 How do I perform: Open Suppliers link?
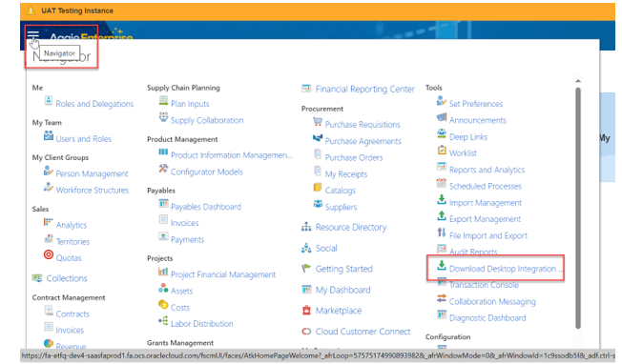pyautogui.click(x=342, y=207)
